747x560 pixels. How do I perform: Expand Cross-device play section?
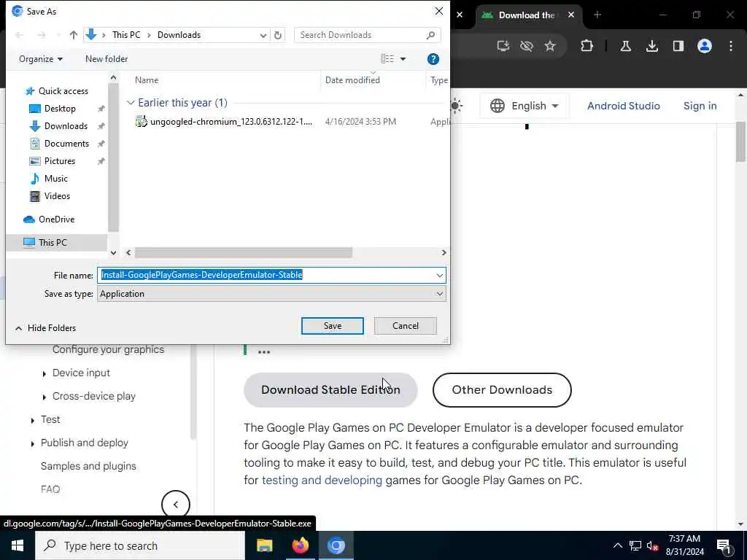tap(44, 397)
